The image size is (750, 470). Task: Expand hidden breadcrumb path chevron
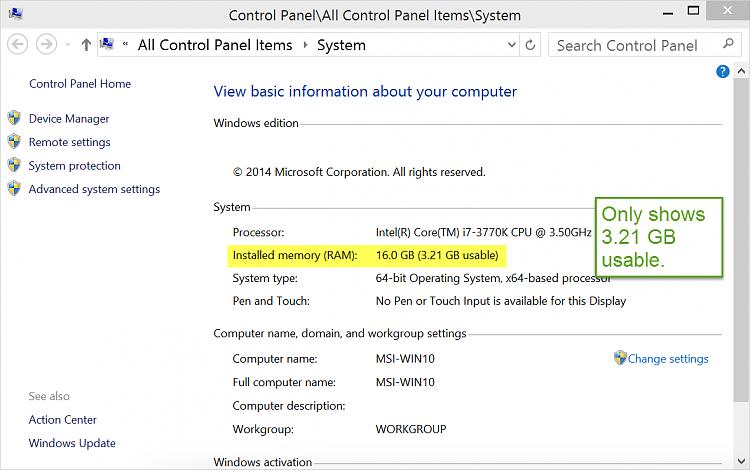pos(125,44)
